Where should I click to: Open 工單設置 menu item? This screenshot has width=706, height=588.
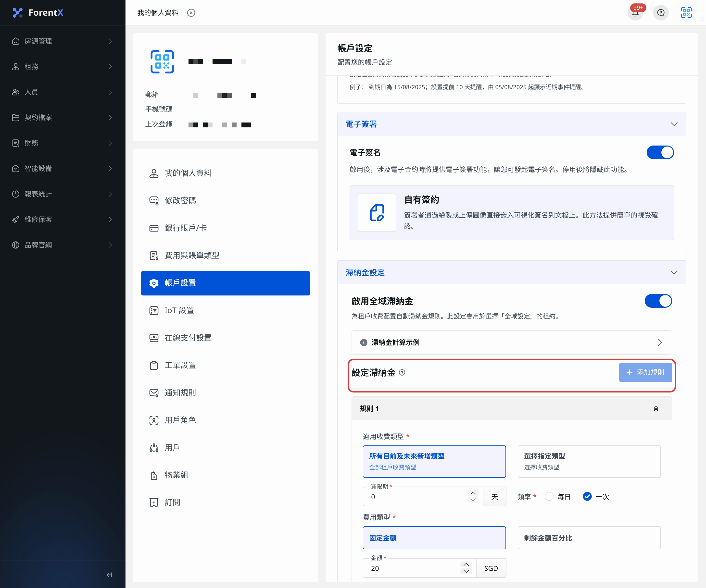pos(225,365)
